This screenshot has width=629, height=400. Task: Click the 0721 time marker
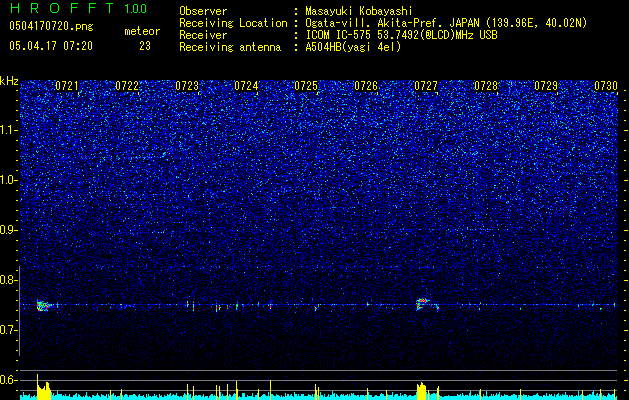(67, 85)
